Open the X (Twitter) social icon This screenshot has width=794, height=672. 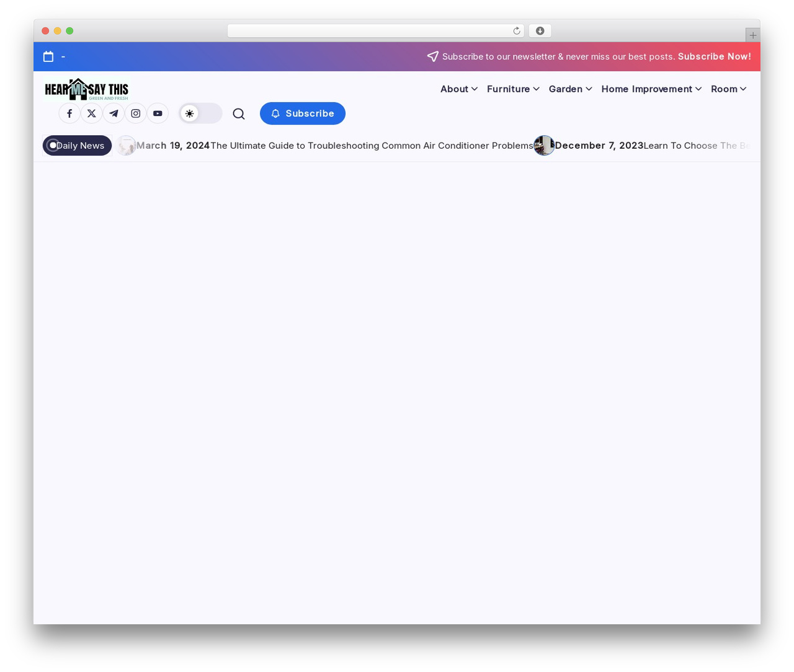(x=92, y=113)
